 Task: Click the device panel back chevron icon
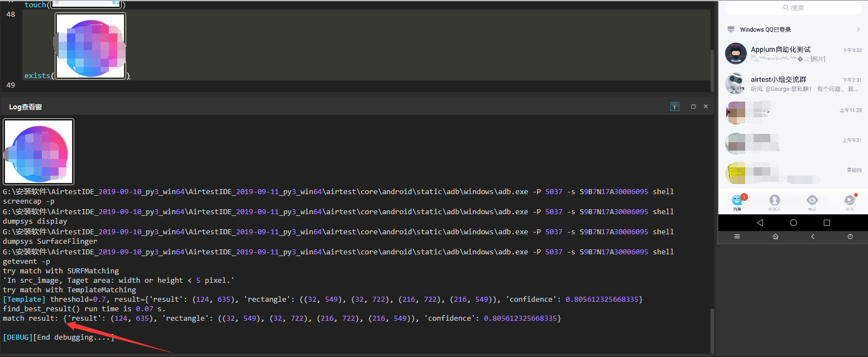(813, 237)
